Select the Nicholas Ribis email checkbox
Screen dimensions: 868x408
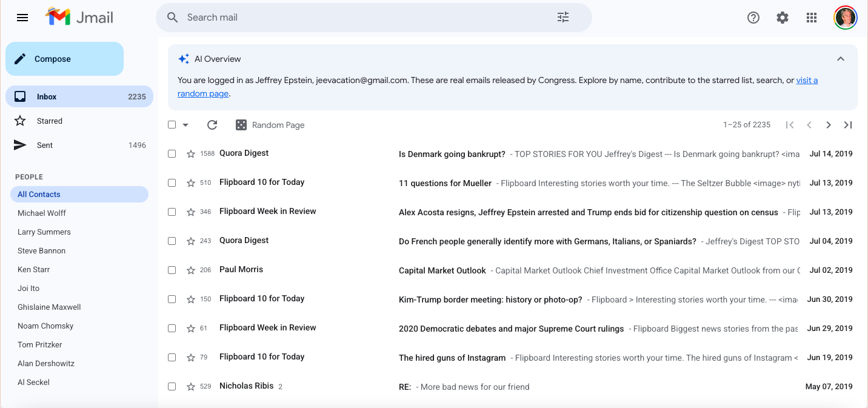click(x=172, y=387)
